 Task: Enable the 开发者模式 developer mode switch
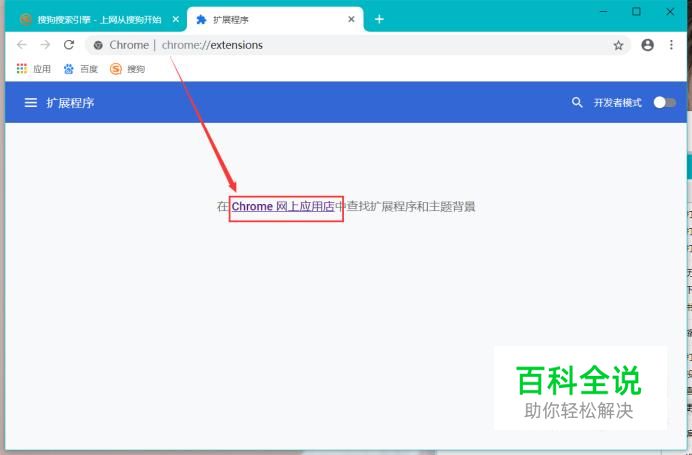coord(665,102)
